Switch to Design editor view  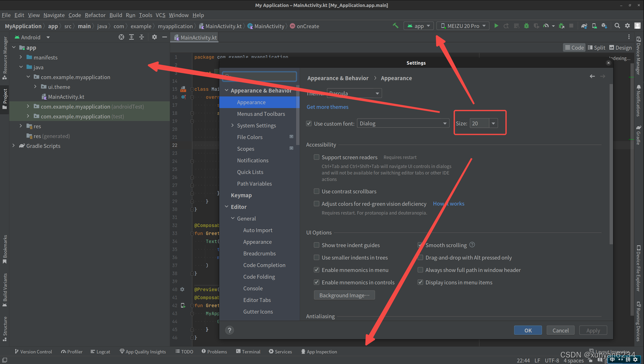[x=620, y=47]
